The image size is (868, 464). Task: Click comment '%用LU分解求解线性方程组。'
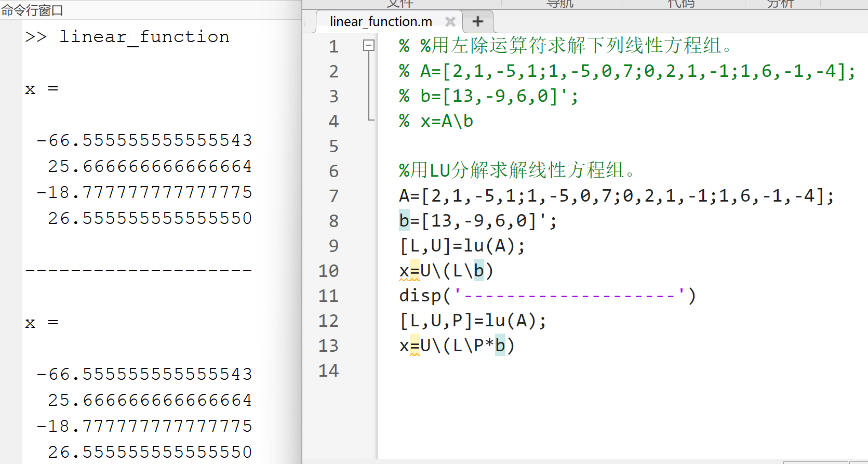coord(517,170)
